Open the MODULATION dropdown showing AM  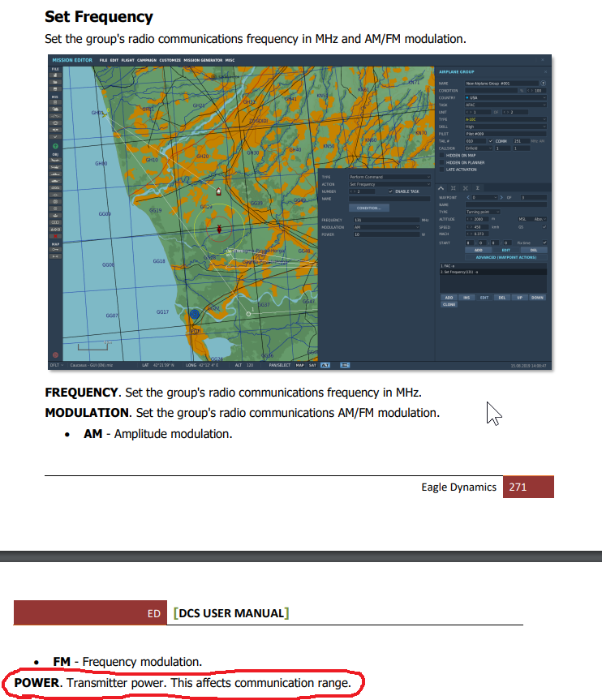tap(387, 227)
